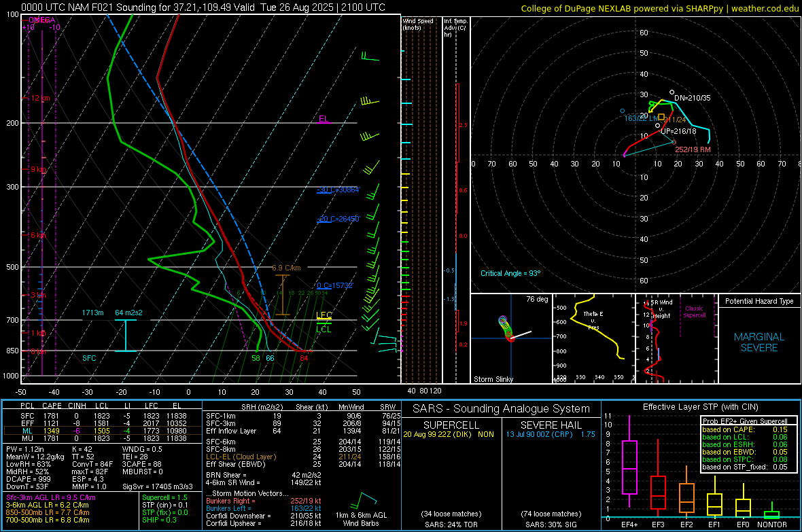Click the green "LCL" label on skew-T

point(324,330)
